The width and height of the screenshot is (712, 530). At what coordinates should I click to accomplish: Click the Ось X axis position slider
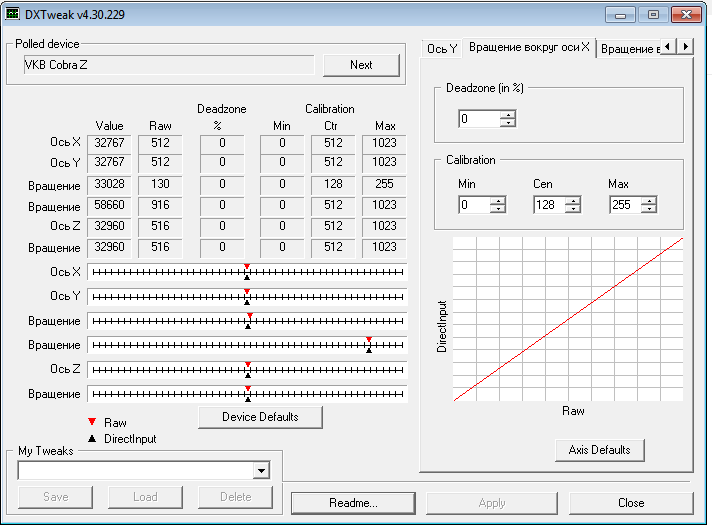point(247,272)
